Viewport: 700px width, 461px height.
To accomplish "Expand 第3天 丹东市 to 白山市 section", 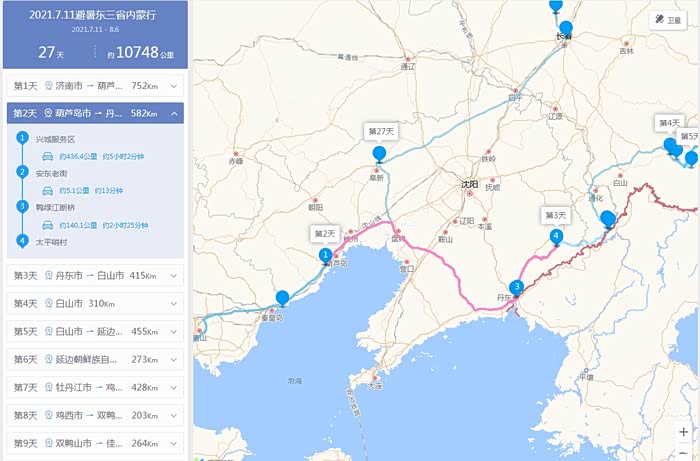I will (x=174, y=275).
